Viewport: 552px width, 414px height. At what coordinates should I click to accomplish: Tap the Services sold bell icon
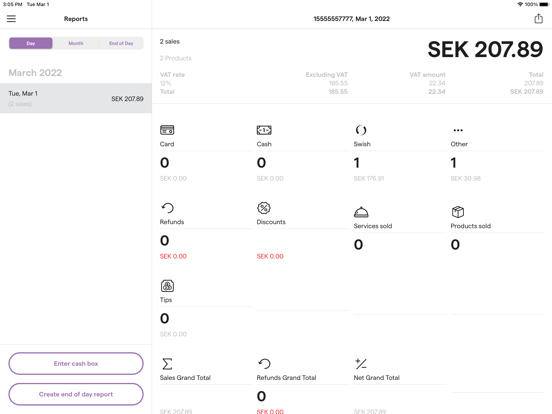[x=361, y=212]
